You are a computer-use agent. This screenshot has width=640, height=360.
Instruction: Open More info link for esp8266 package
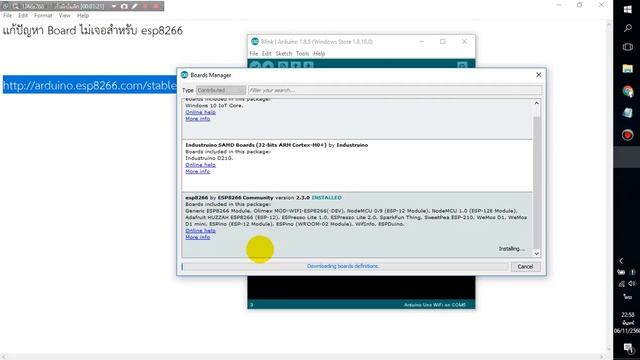pyautogui.click(x=198, y=237)
